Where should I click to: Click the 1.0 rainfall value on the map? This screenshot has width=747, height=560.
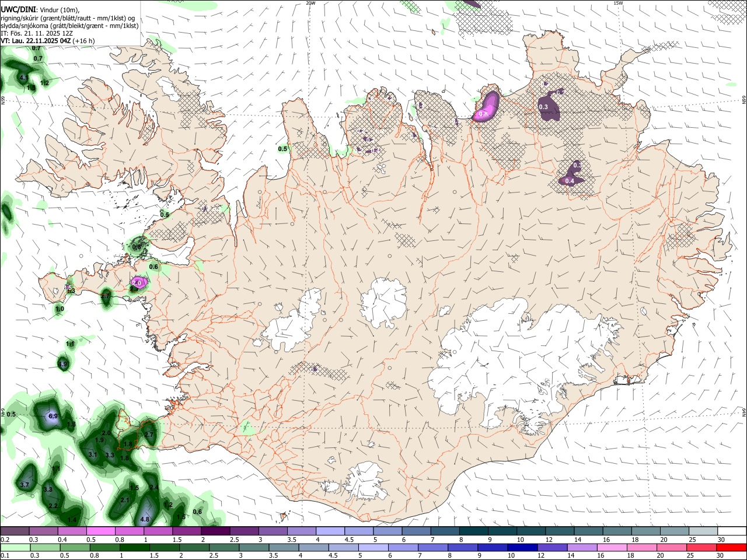click(60, 309)
